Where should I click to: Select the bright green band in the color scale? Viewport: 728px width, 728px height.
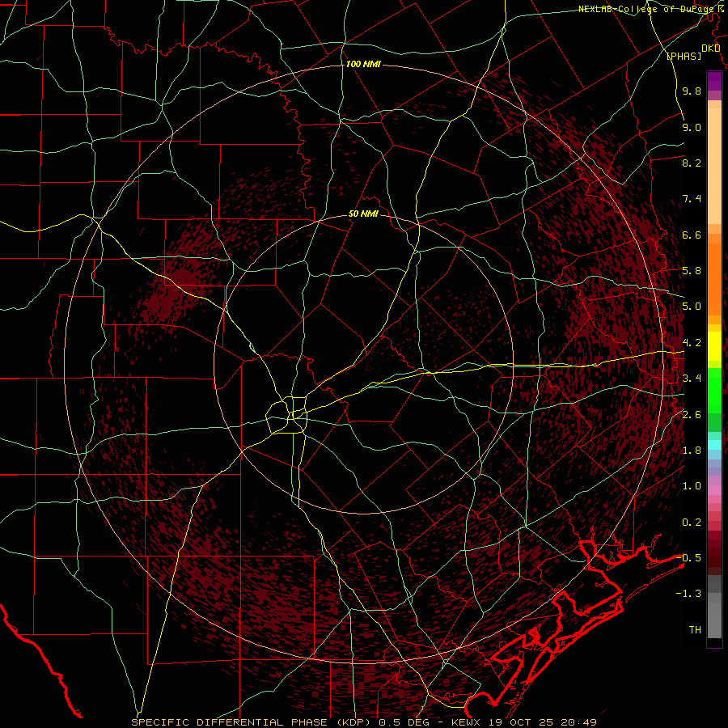click(x=714, y=391)
